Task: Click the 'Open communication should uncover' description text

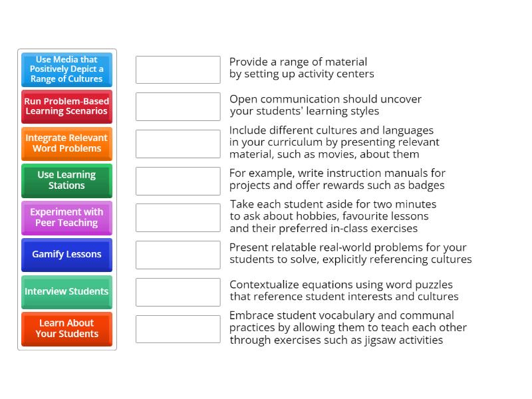Action: pos(326,105)
